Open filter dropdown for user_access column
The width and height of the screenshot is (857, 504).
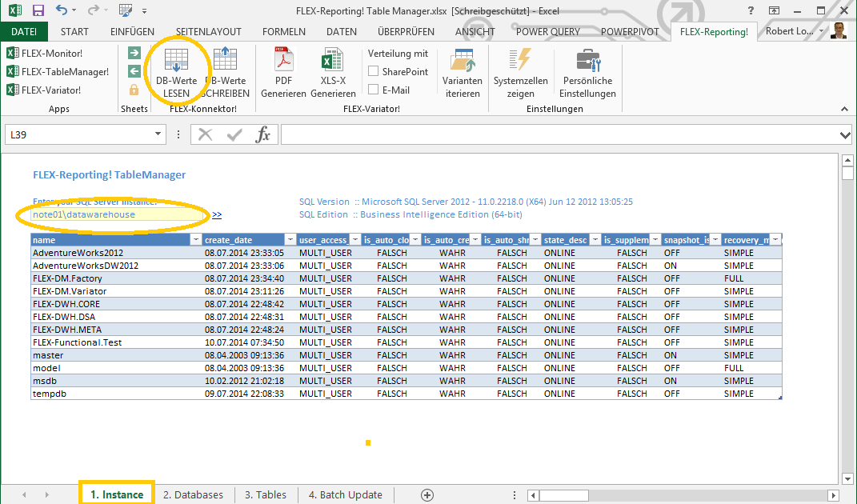pyautogui.click(x=355, y=240)
